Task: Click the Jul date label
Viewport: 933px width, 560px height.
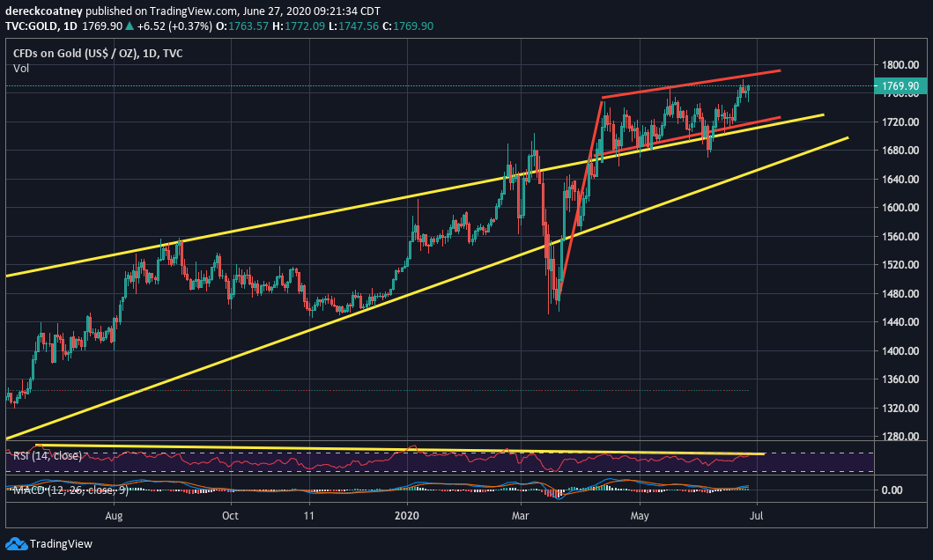Action: 756,515
